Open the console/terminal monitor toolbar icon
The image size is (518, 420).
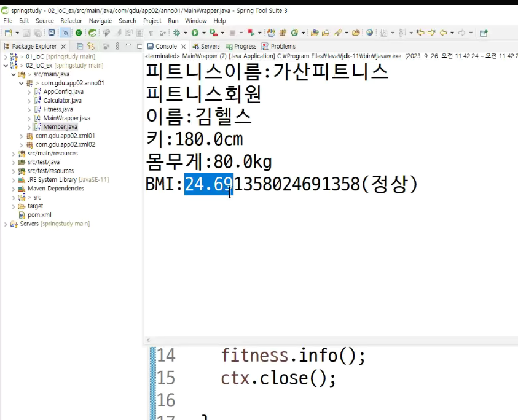pyautogui.click(x=52, y=33)
